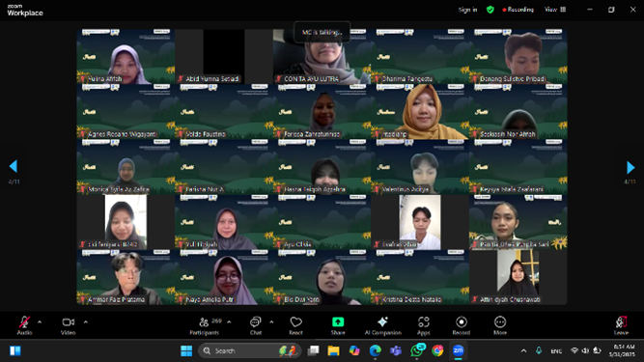Click the Leave meeting button

pyautogui.click(x=621, y=325)
